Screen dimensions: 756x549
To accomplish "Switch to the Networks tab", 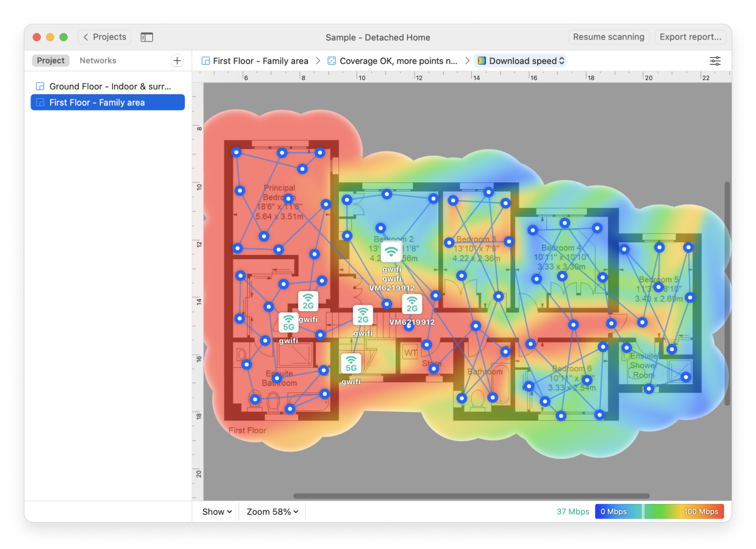I will pos(98,60).
